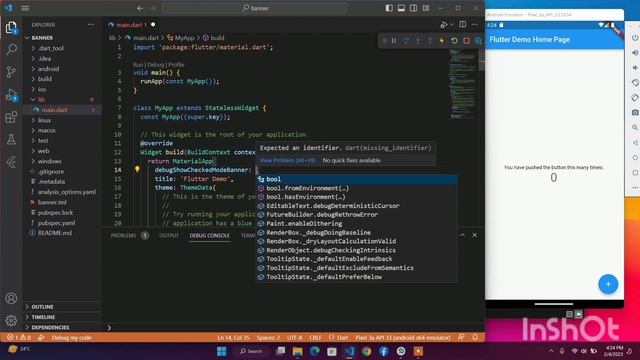Switch to the DEBUG CONSOLE tab
The width and height of the screenshot is (640, 360).
pyautogui.click(x=209, y=236)
